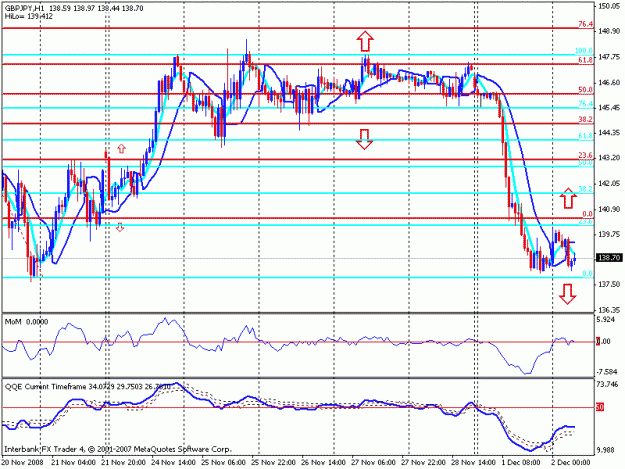Select the cyan 61.8 Fibonacci level label
This screenshot has width=625, height=469.
[x=586, y=136]
